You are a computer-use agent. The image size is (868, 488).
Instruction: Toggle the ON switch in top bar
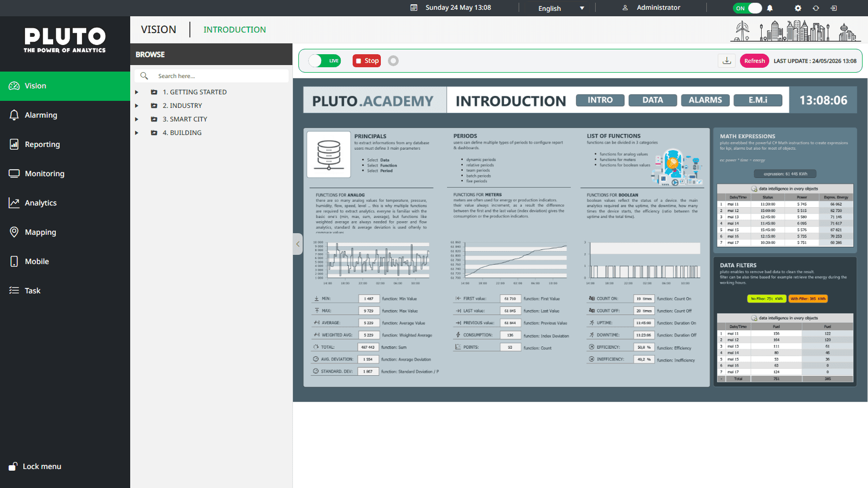click(x=748, y=8)
